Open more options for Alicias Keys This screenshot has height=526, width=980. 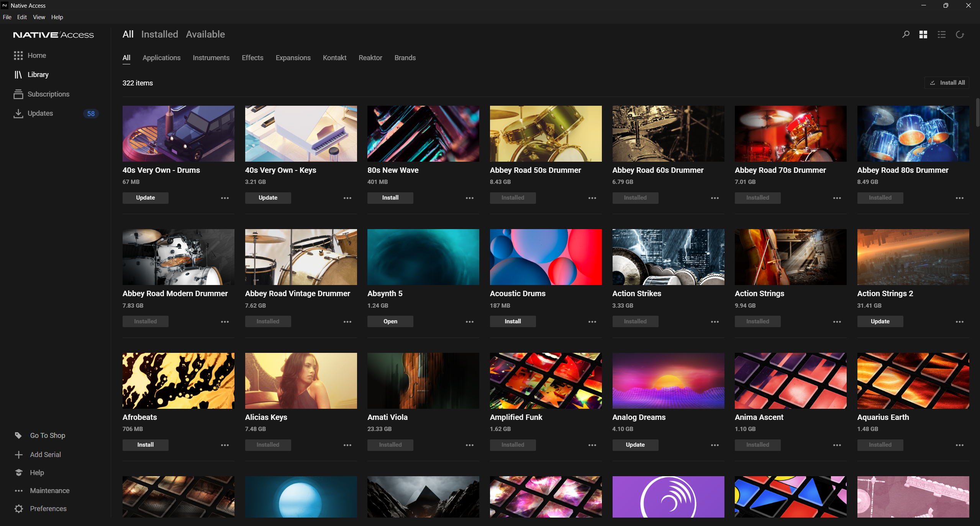(x=347, y=445)
